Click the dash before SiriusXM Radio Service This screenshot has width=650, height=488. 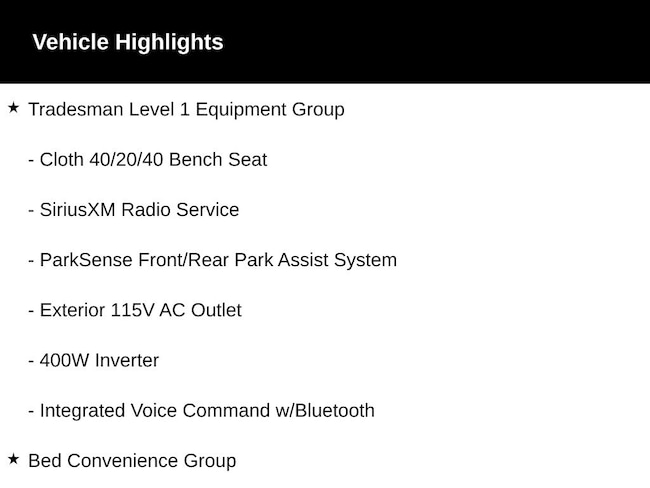point(31,211)
